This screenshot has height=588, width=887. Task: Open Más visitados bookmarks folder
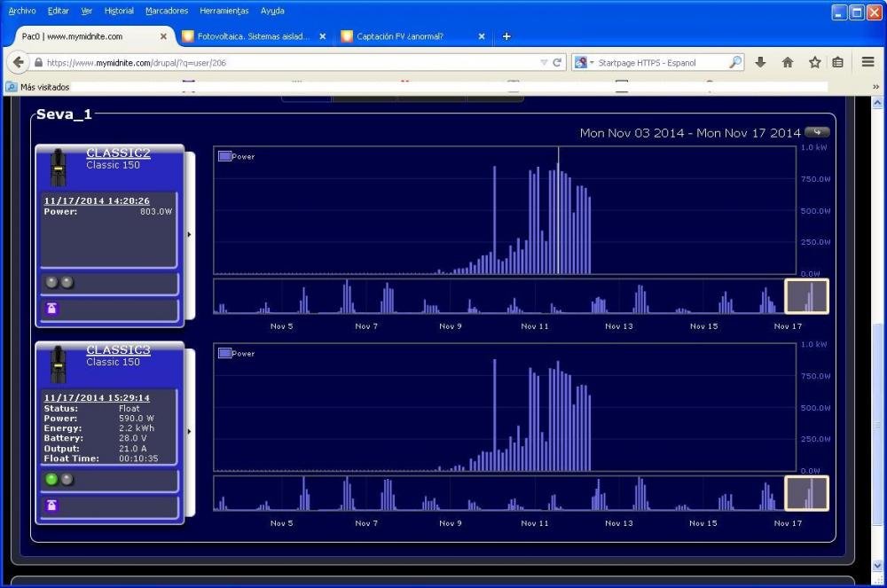(x=38, y=87)
